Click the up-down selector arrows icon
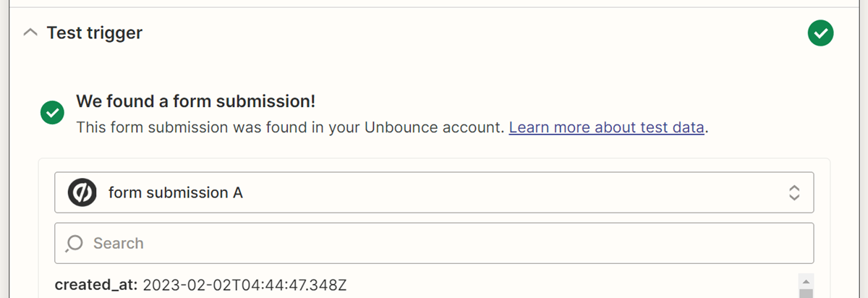The height and width of the screenshot is (298, 868). point(793,192)
